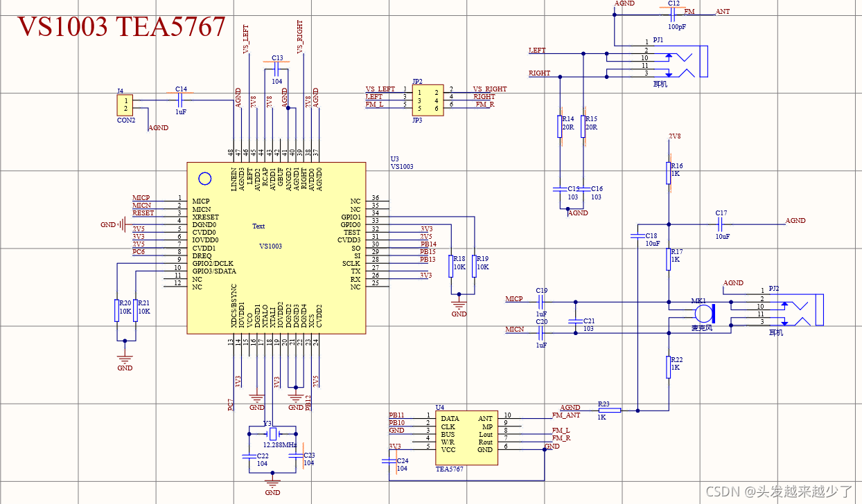Click the 'VS1003 TEA5767' sheet title
This screenshot has width=862, height=504.
point(121,26)
